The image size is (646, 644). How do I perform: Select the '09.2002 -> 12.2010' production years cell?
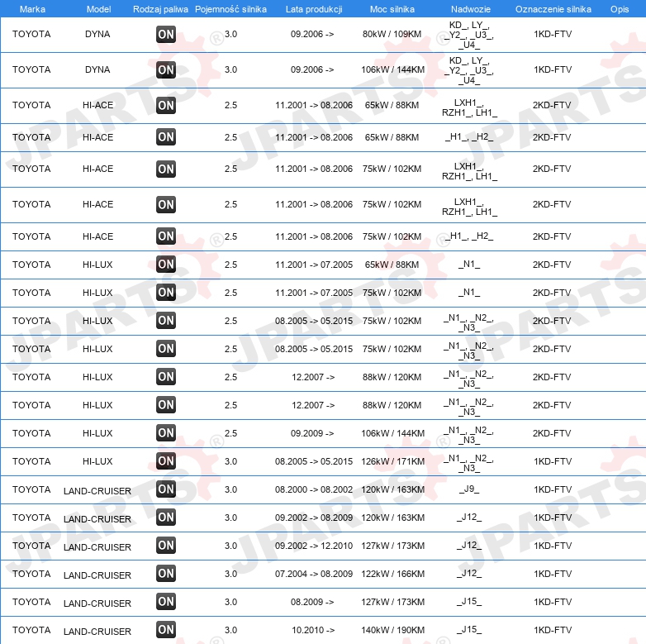[314, 546]
